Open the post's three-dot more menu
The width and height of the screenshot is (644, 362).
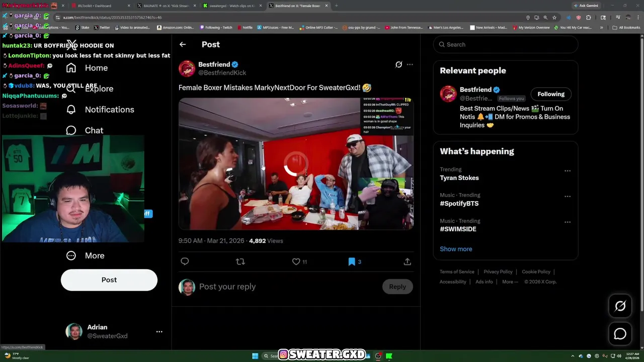pos(410,64)
